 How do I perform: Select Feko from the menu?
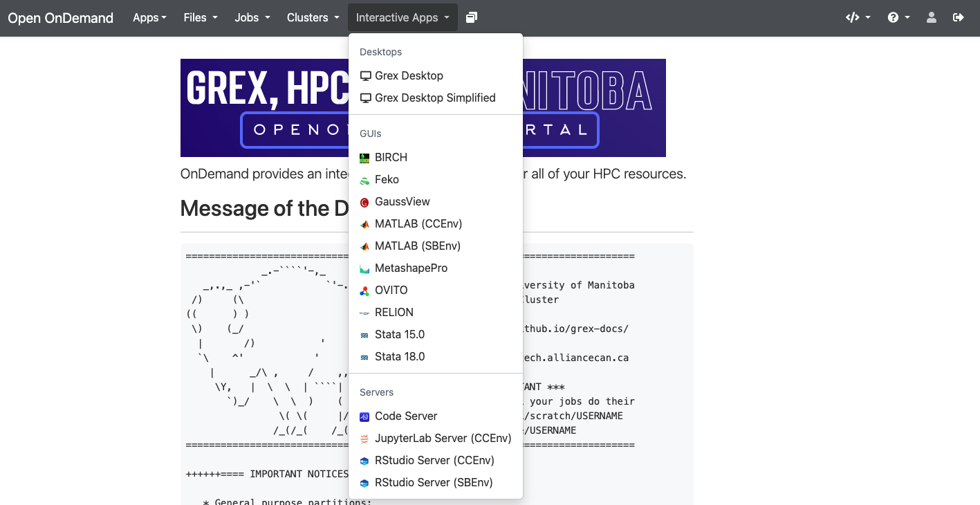tap(436, 180)
